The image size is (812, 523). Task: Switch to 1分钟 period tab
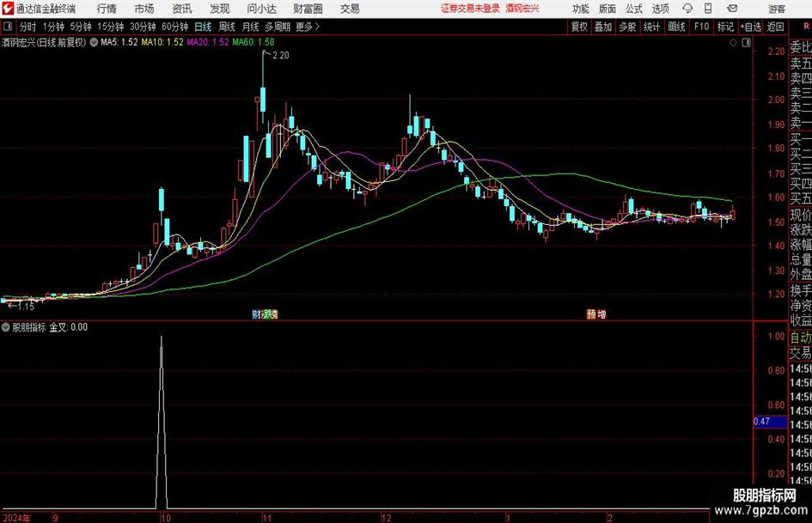pos(52,27)
